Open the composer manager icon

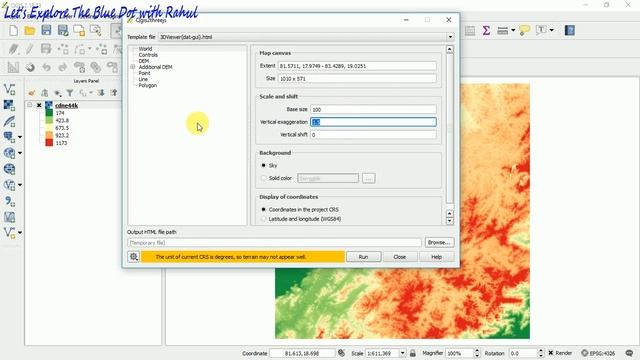pos(96,31)
